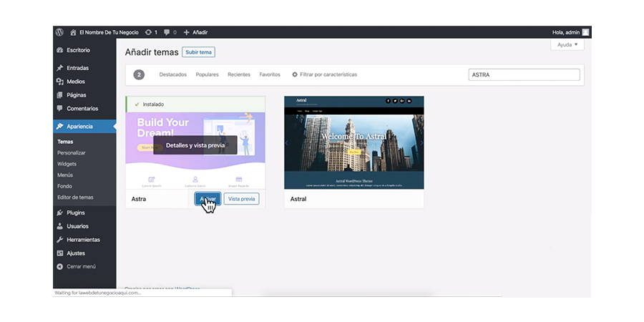Open Medios in the sidebar
Screen dimensions: 644x322
[76, 82]
